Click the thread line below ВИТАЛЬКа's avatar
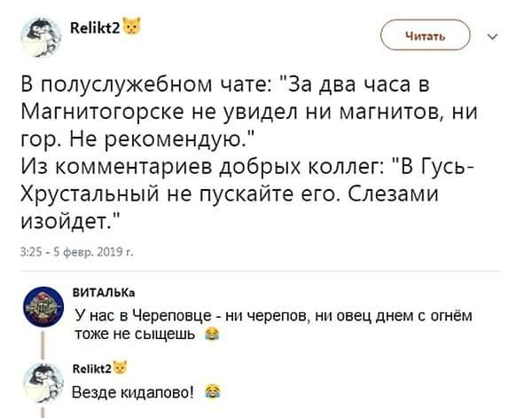The width and height of the screenshot is (532, 418). pyautogui.click(x=41, y=343)
